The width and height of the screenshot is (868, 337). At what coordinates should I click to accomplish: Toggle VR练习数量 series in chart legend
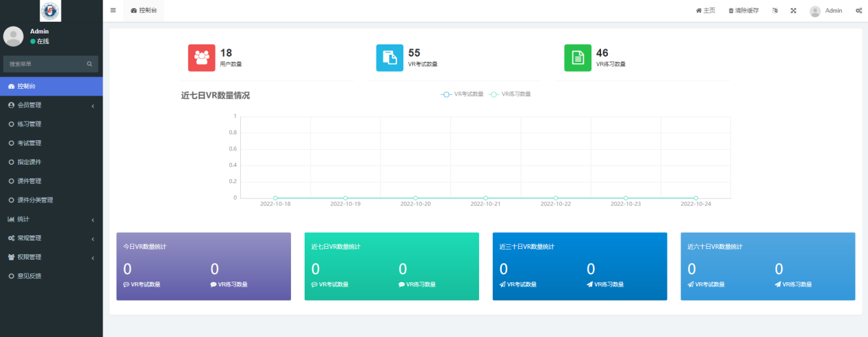pos(510,94)
